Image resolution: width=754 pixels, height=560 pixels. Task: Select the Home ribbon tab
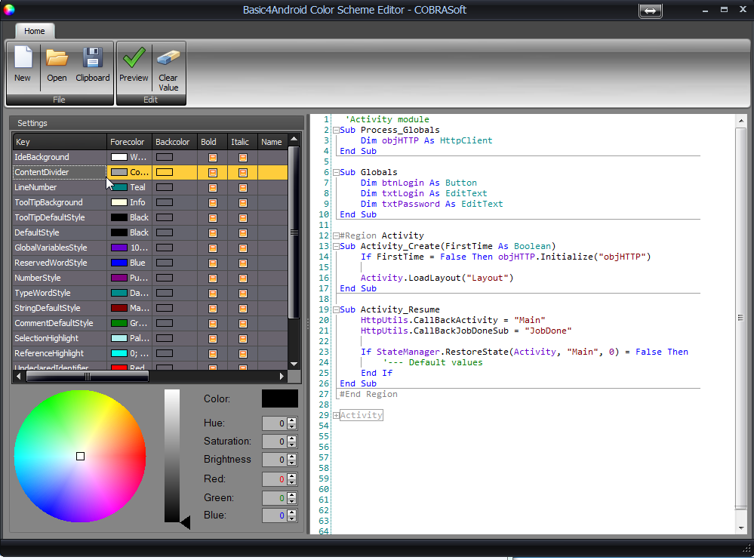[34, 31]
